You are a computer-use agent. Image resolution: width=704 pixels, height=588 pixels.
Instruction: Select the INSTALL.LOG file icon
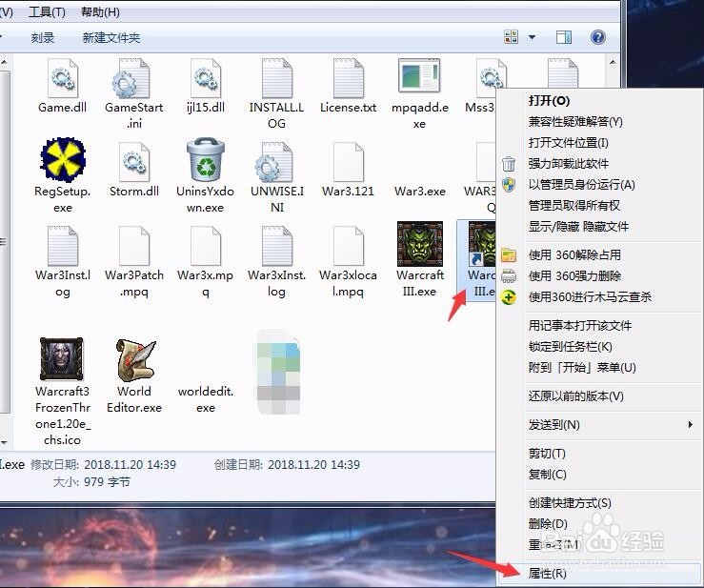coord(276,78)
